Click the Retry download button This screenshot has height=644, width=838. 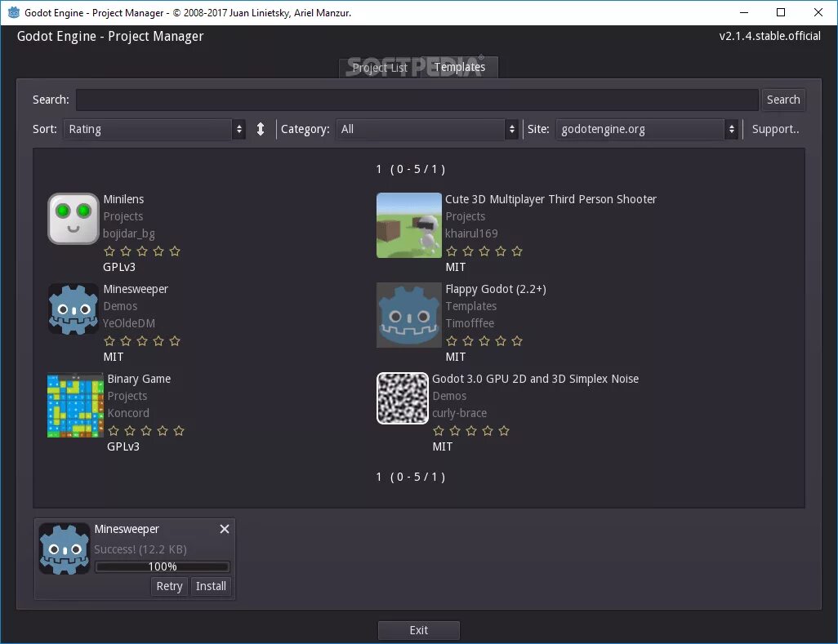169,586
